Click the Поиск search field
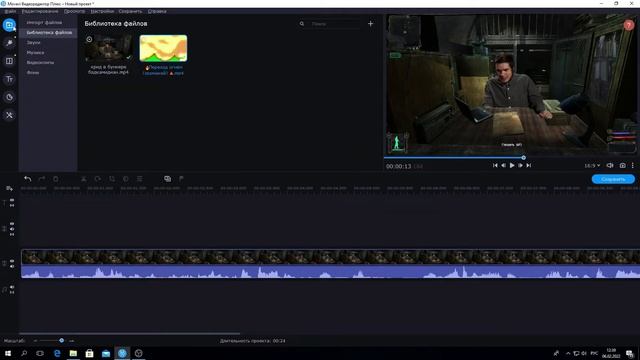The width and height of the screenshot is (640, 360). [335, 24]
